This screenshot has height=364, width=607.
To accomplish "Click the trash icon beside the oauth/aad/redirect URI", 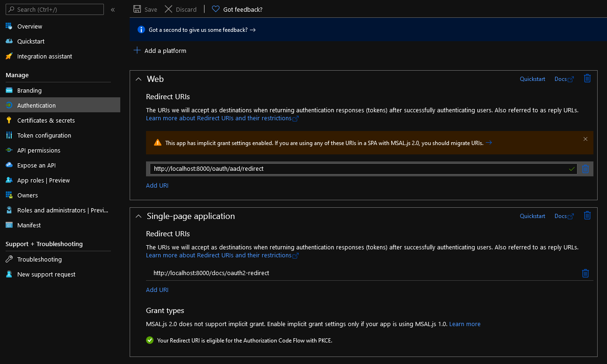I will pyautogui.click(x=585, y=168).
